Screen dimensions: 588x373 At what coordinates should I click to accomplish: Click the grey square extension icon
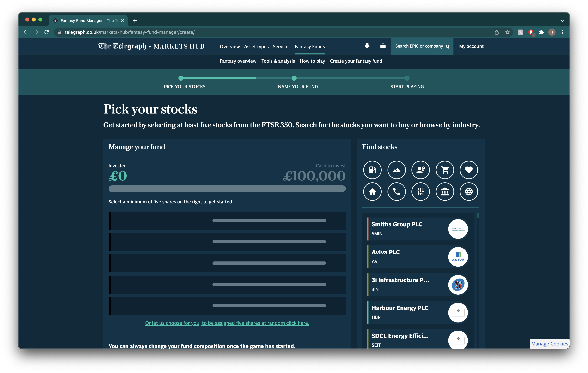coord(520,32)
